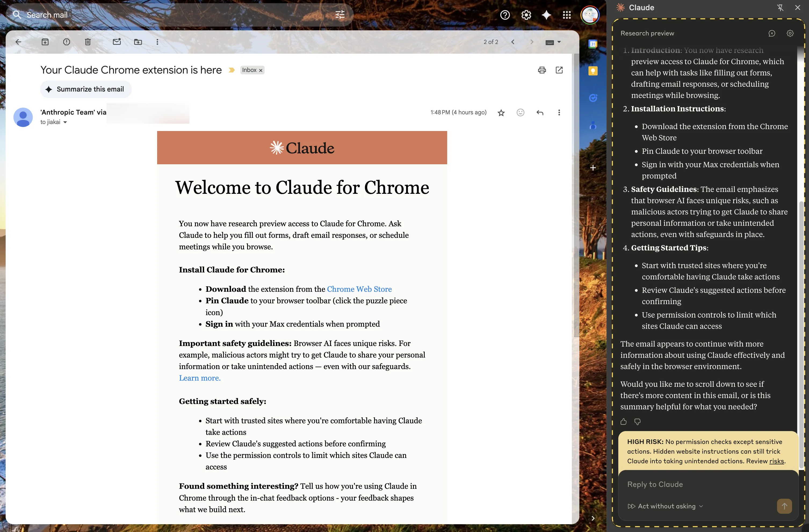Print this email

pyautogui.click(x=542, y=70)
